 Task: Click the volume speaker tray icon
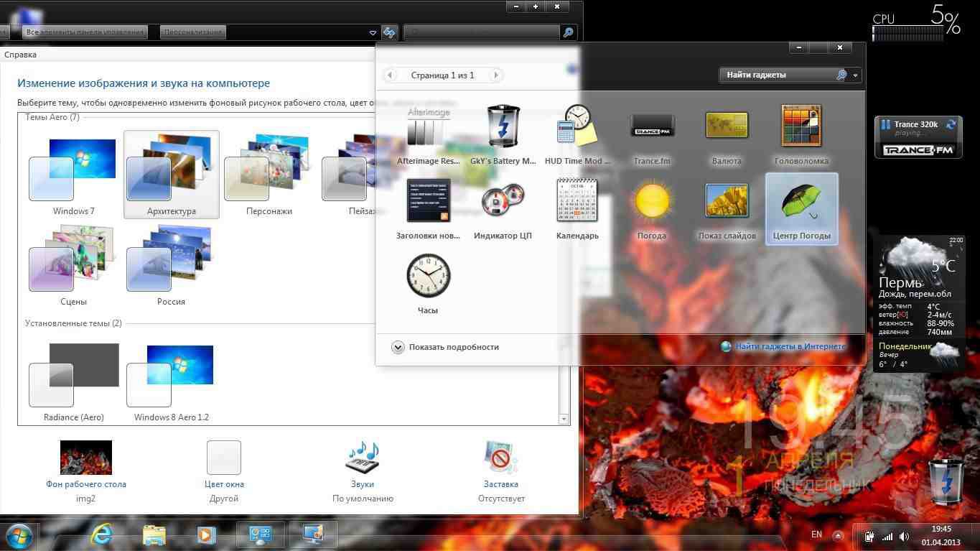point(905,536)
